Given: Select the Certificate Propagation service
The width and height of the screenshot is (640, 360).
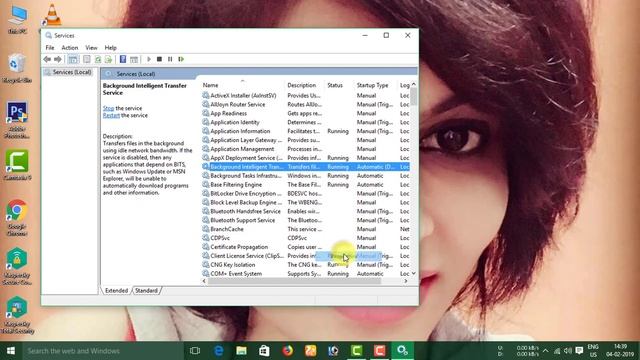Looking at the screenshot, I should [x=305, y=247].
